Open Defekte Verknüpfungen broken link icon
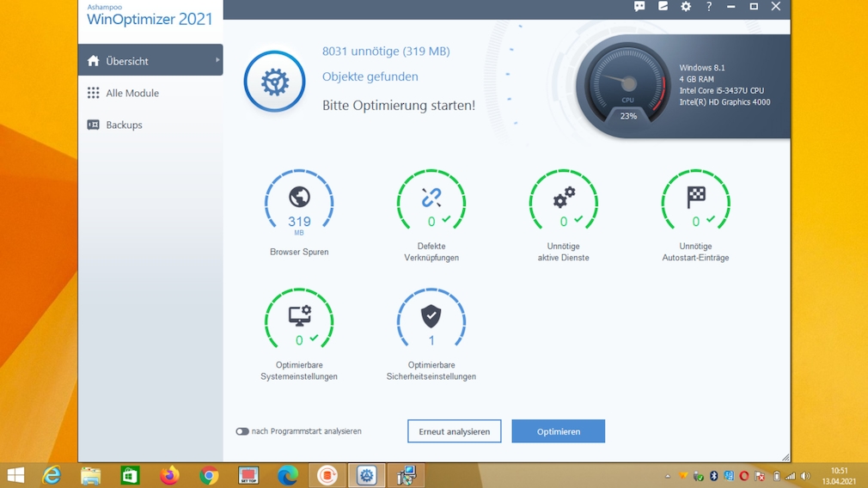The height and width of the screenshot is (488, 868). 431,198
